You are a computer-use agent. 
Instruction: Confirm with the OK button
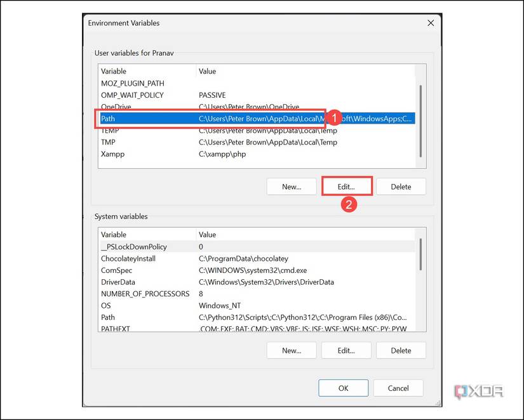point(344,388)
